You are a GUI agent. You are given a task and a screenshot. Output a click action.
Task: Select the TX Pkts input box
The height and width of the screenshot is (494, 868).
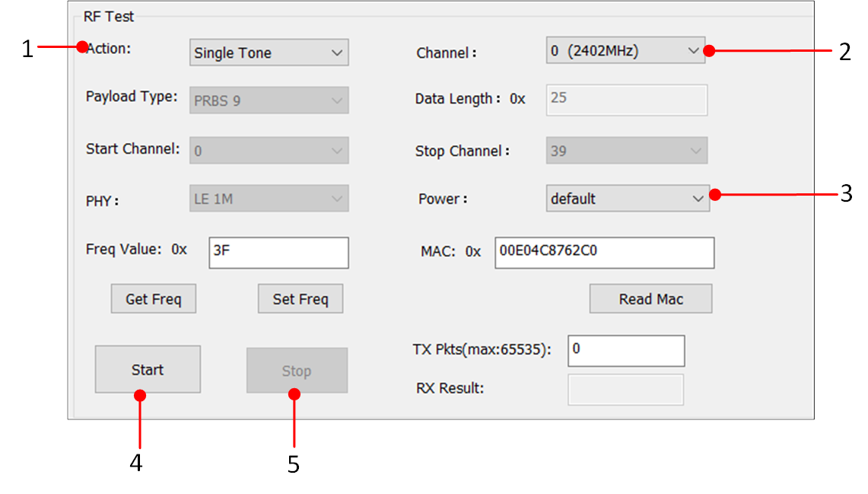coord(626,350)
